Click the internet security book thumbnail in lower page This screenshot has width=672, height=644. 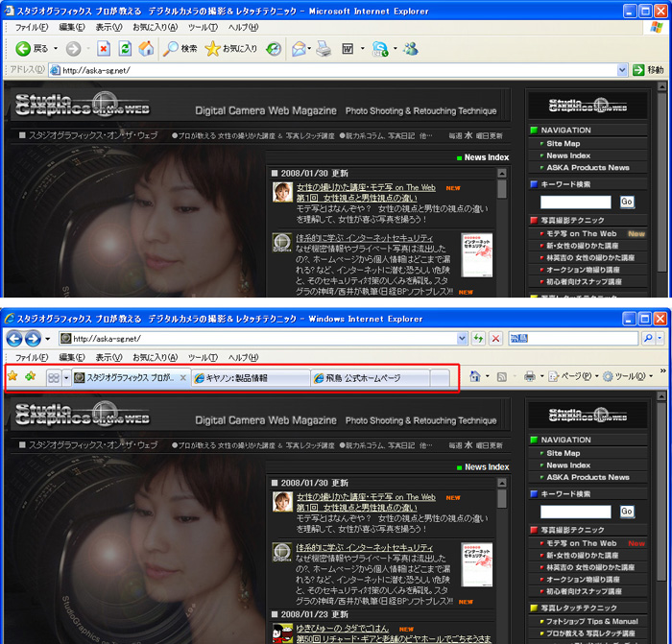(x=476, y=564)
